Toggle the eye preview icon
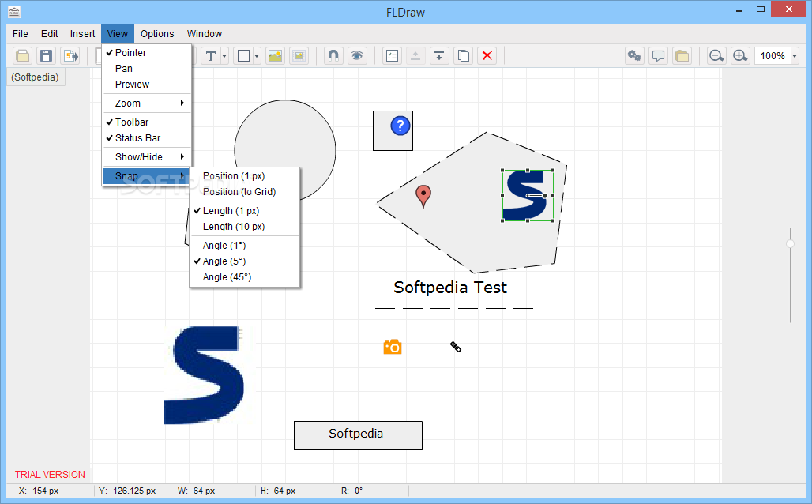The image size is (812, 504). (x=357, y=55)
